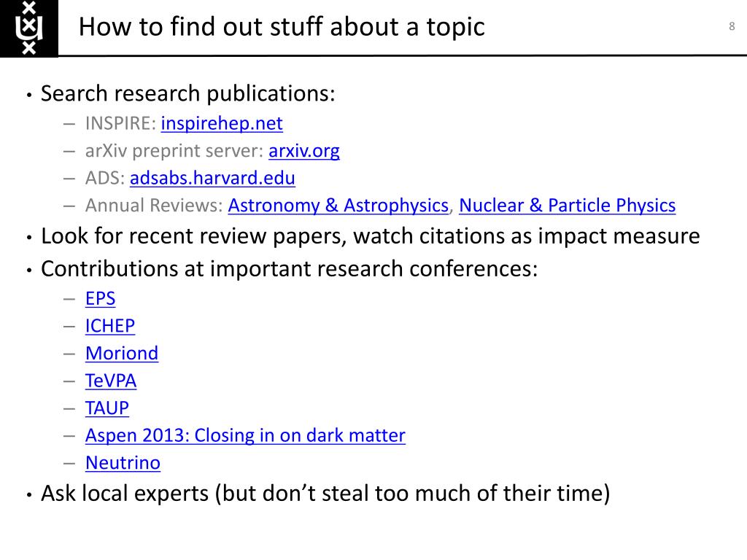Open Aspen 2013: Closing in on dark matter
This screenshot has width=747, height=560.
click(x=245, y=436)
